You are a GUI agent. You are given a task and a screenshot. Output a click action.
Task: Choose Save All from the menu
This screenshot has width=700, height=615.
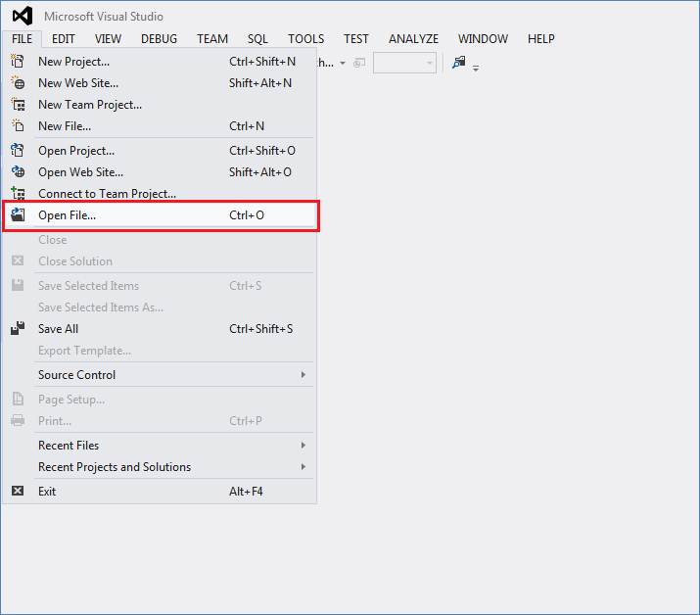coord(159,329)
